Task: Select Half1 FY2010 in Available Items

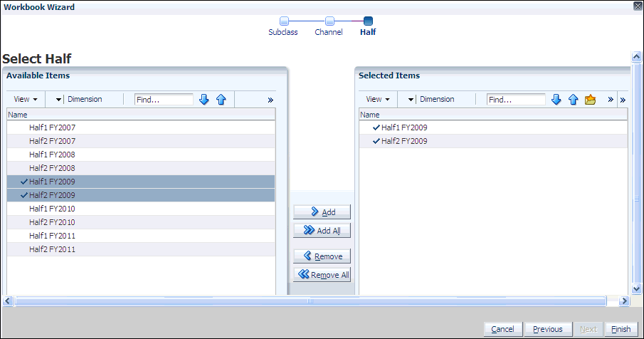Action: (x=141, y=209)
